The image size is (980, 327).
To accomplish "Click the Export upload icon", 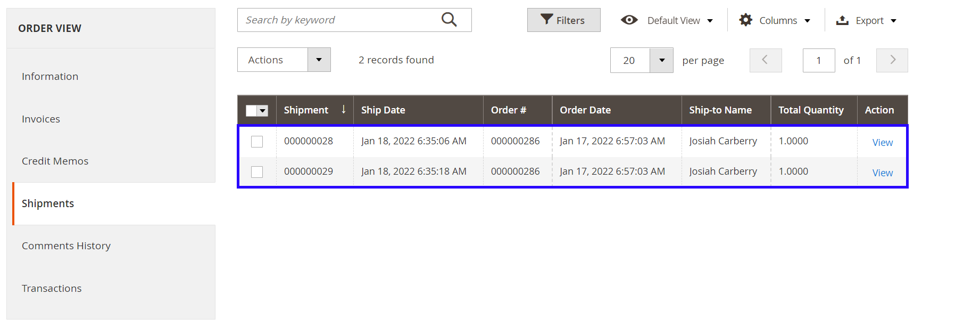I will pos(842,20).
